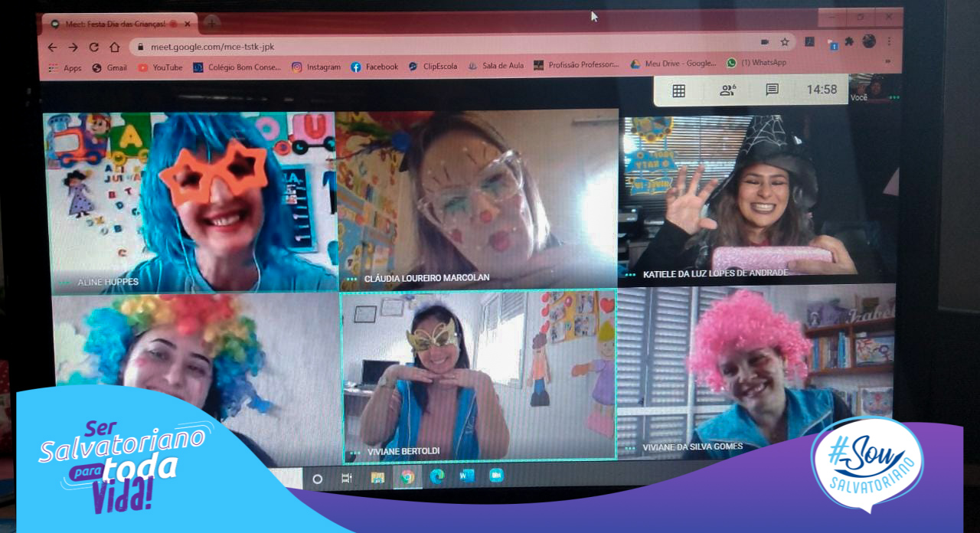Launch Microsoft Edge from the taskbar
This screenshot has width=980, height=533.
(x=437, y=476)
